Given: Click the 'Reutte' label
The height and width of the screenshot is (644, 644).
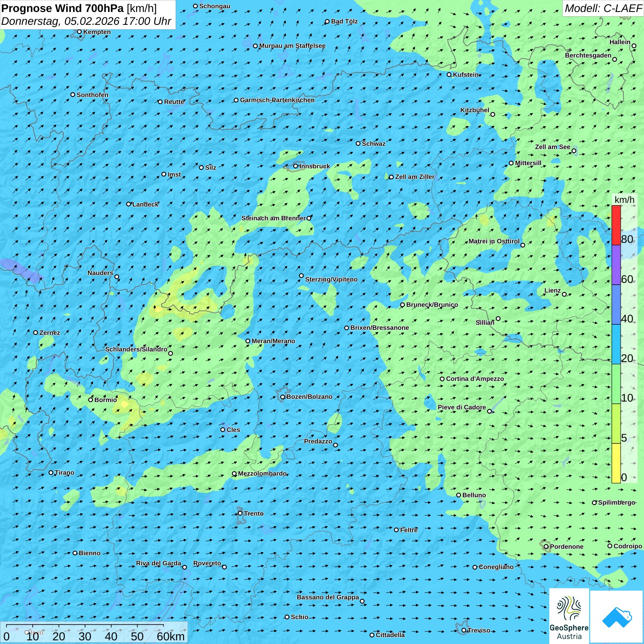Looking at the screenshot, I should coord(174,102).
